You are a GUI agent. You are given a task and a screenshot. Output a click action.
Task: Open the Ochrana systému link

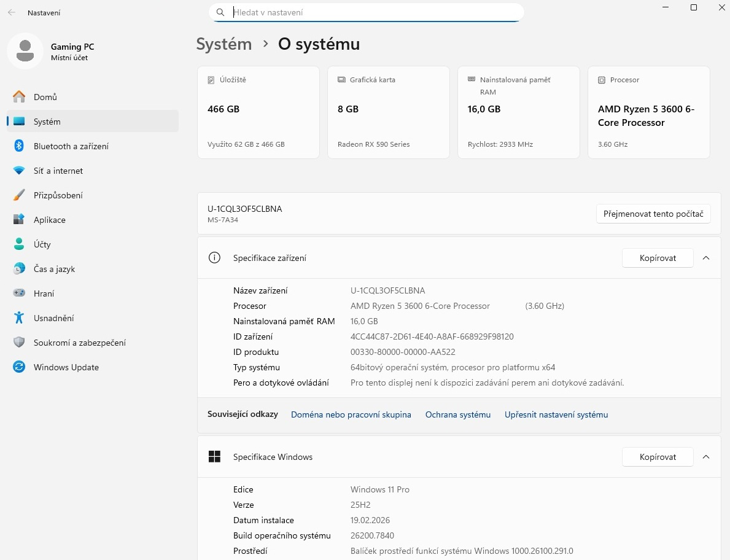pyautogui.click(x=457, y=414)
